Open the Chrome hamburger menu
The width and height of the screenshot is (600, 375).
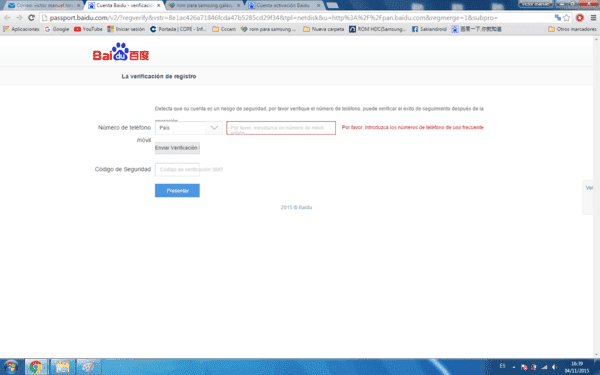tap(593, 18)
